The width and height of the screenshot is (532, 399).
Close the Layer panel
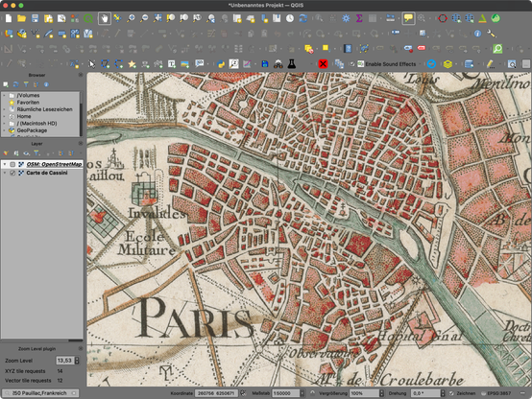tap(81, 144)
